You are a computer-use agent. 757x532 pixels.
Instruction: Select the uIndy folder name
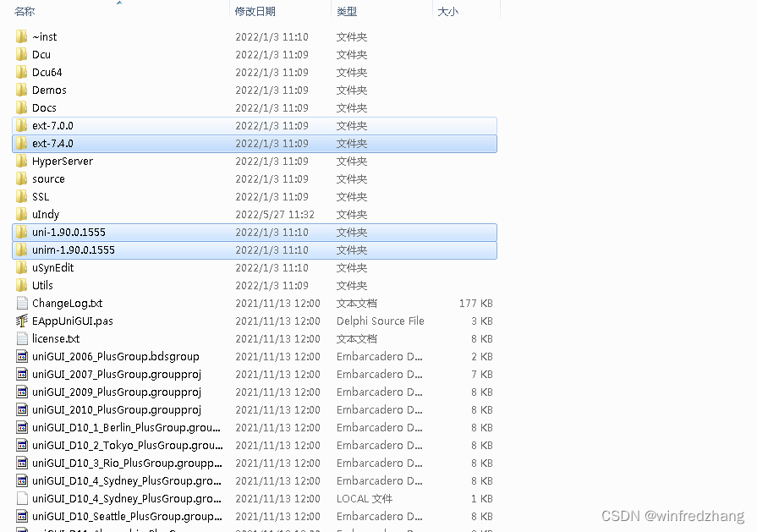(x=46, y=214)
